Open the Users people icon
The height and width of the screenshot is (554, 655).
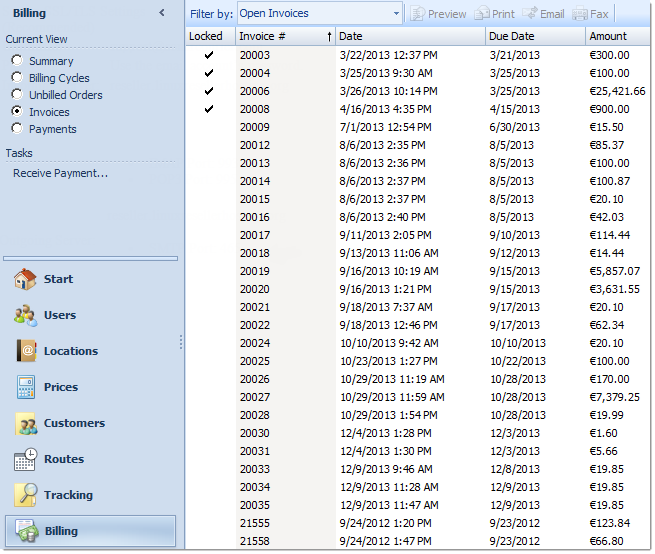pos(25,315)
